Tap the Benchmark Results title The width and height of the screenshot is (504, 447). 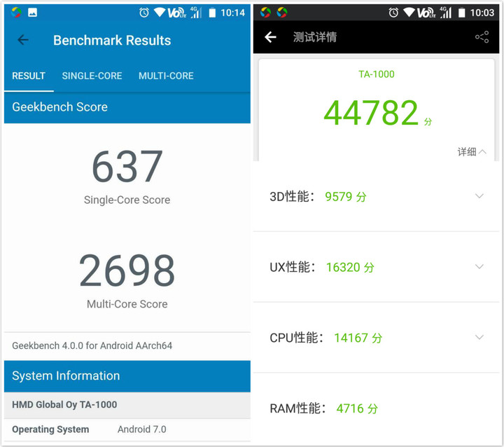pos(112,40)
